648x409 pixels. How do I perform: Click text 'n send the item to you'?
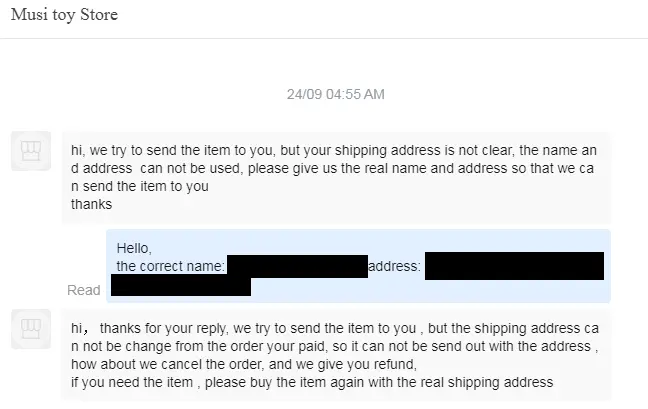click(140, 186)
